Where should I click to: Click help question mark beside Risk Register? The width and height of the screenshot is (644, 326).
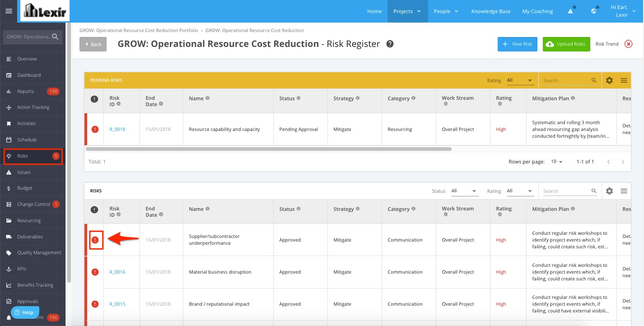coord(390,44)
